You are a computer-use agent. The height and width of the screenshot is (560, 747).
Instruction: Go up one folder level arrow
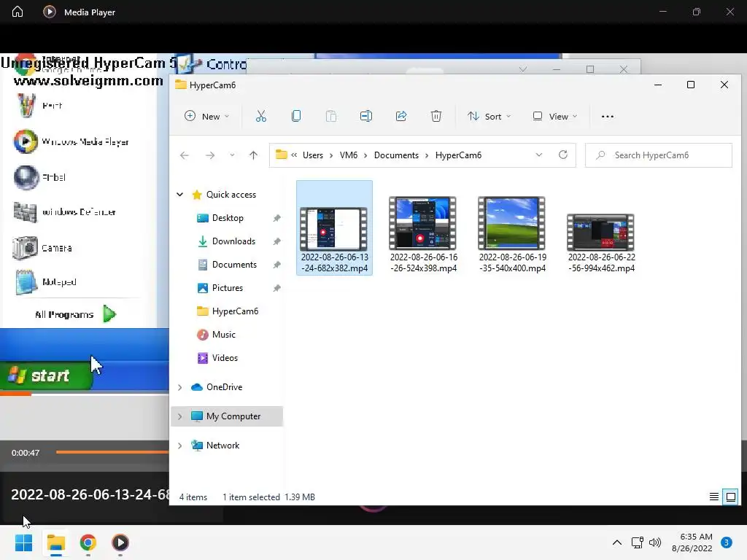coord(253,155)
